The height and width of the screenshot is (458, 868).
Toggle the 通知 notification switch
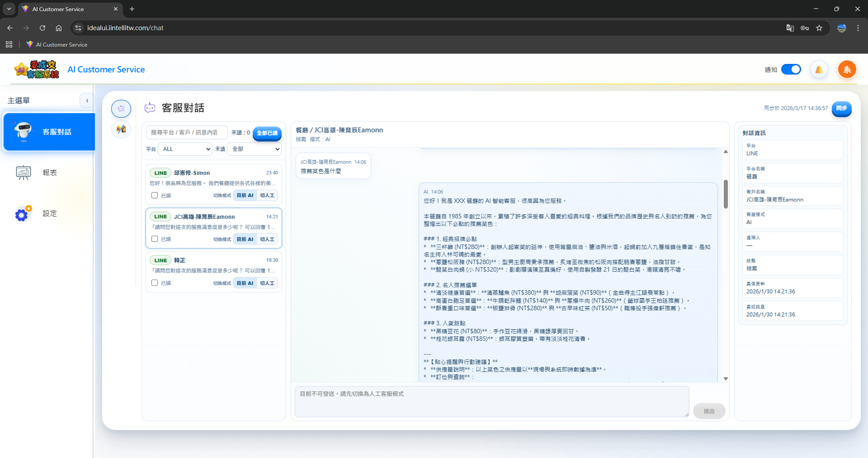tap(791, 70)
